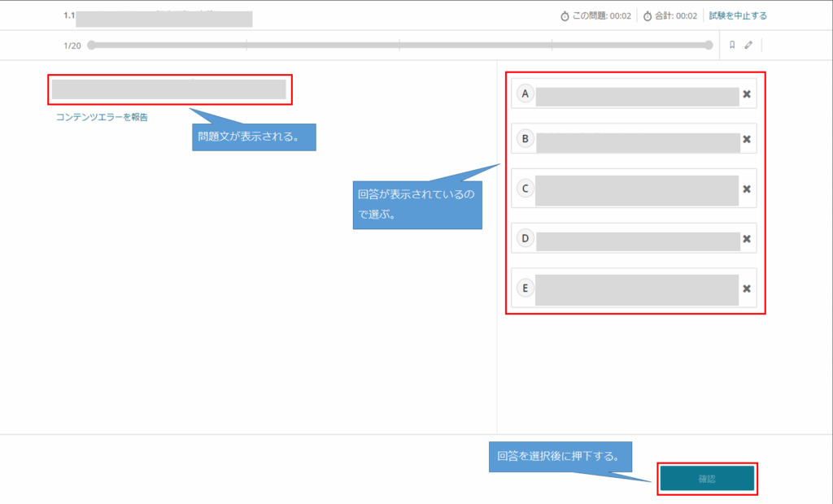Click the start handle of the progress bar
833x504 pixels.
pyautogui.click(x=91, y=46)
